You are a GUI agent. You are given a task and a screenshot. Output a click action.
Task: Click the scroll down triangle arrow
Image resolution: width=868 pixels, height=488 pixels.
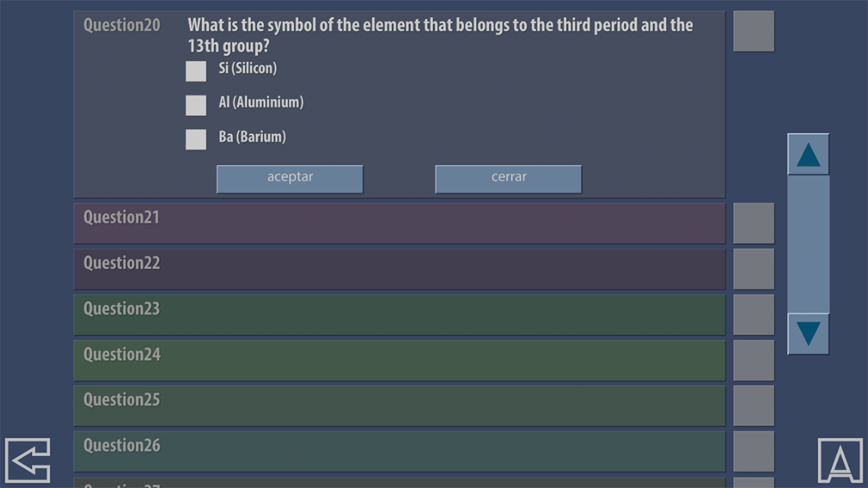coord(809,334)
